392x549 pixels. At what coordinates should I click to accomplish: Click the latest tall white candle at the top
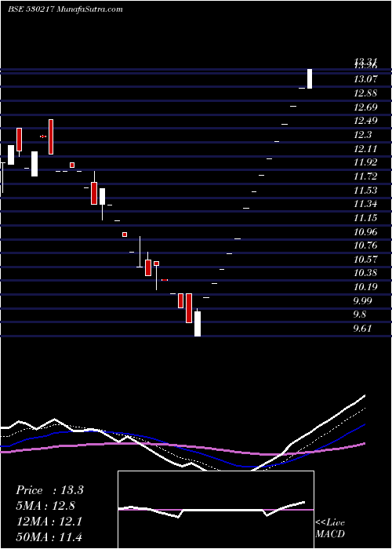[x=310, y=78]
